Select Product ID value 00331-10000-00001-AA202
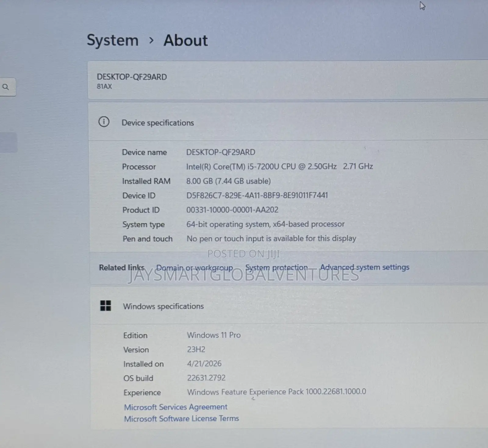 click(x=232, y=210)
